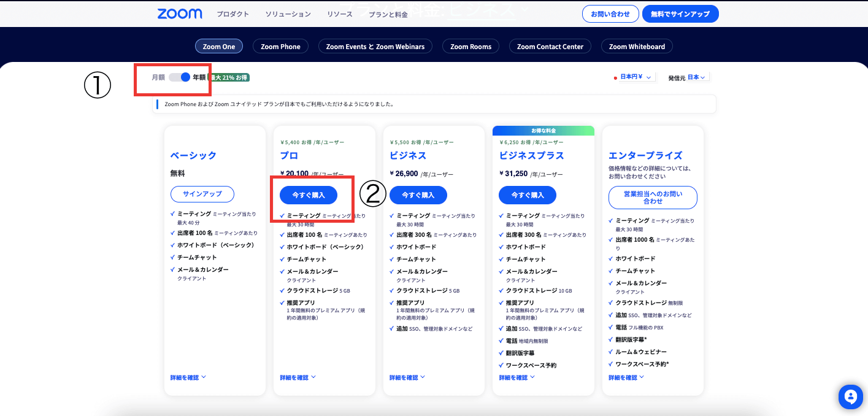Open the 日本円¥ currency dropdown
The width and height of the screenshot is (868, 416).
click(636, 77)
